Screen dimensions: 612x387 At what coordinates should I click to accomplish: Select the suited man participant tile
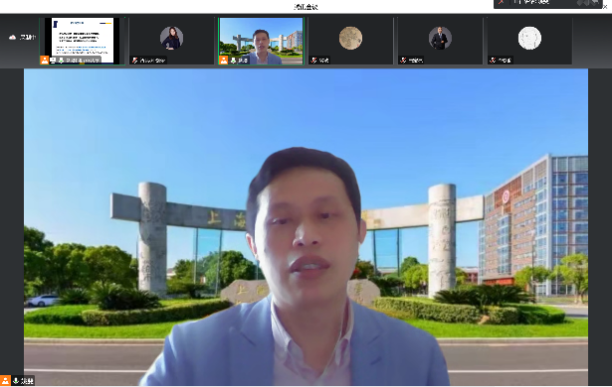tap(440, 41)
